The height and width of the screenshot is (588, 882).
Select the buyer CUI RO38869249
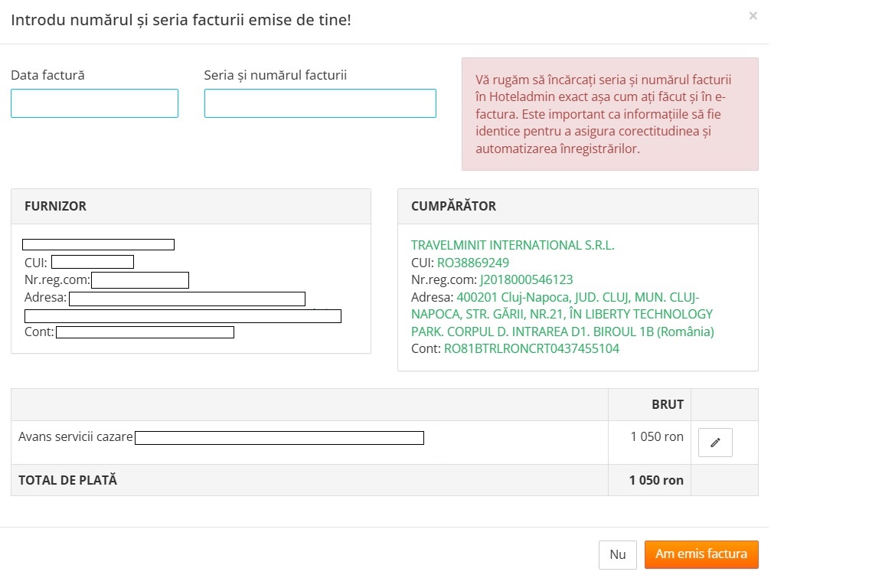[x=472, y=263]
